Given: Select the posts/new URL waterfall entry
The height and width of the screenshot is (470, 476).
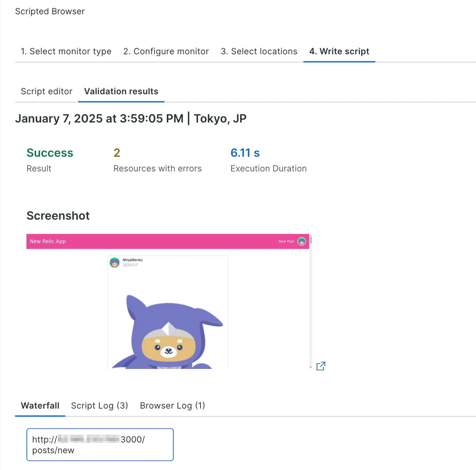Looking at the screenshot, I should click(x=100, y=445).
